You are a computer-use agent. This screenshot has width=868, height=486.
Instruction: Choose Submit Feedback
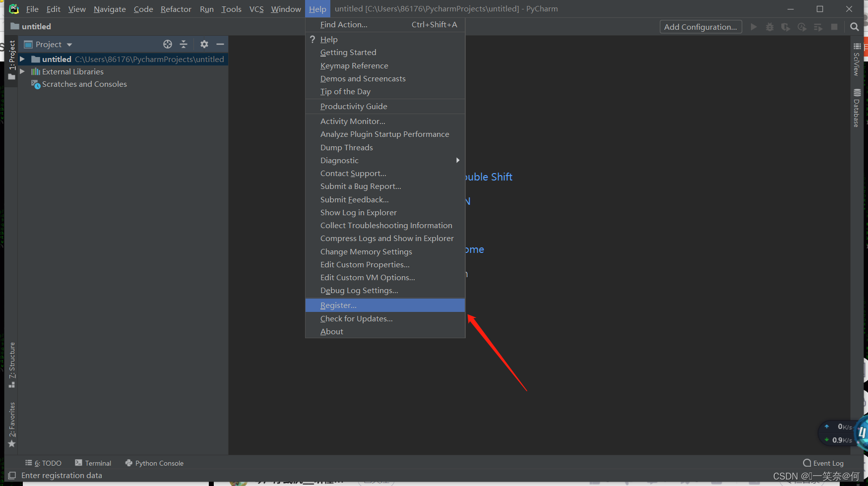[x=385, y=199]
